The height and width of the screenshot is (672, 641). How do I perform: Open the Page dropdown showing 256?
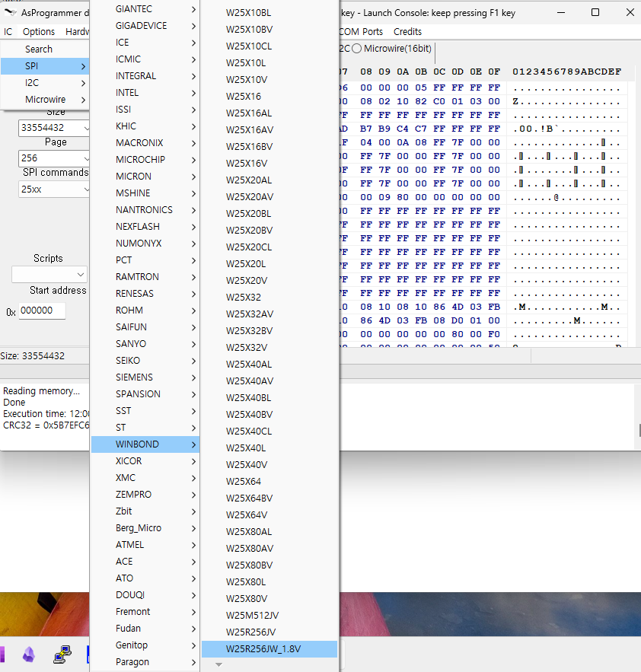pos(53,158)
